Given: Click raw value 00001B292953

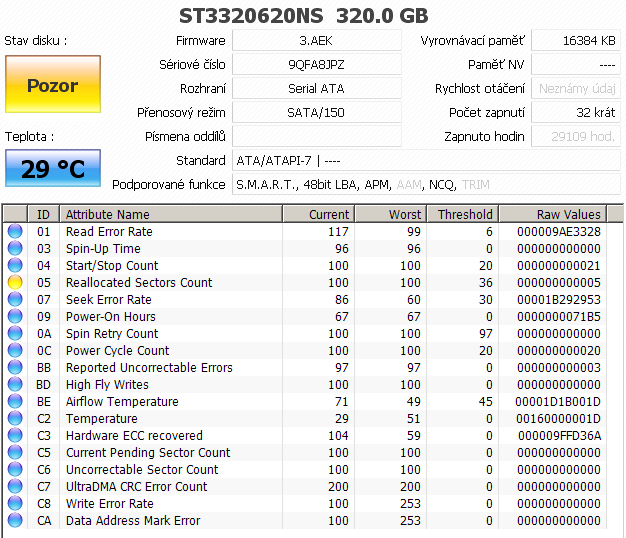Looking at the screenshot, I should [x=559, y=299].
